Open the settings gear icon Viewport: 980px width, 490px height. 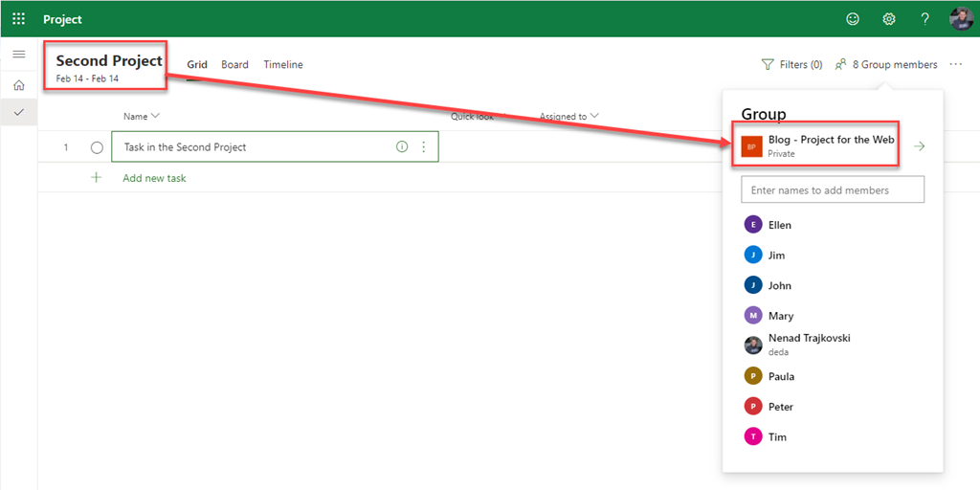[x=889, y=19]
